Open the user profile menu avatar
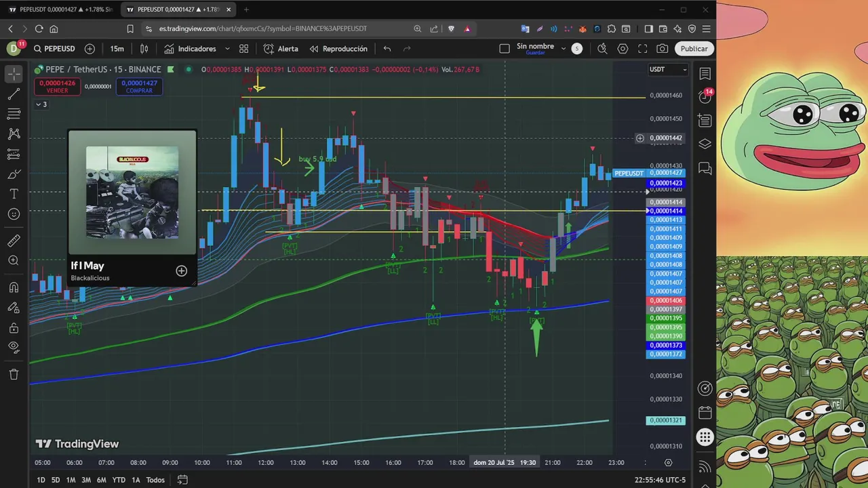Viewport: 868px width, 488px height. tap(14, 49)
